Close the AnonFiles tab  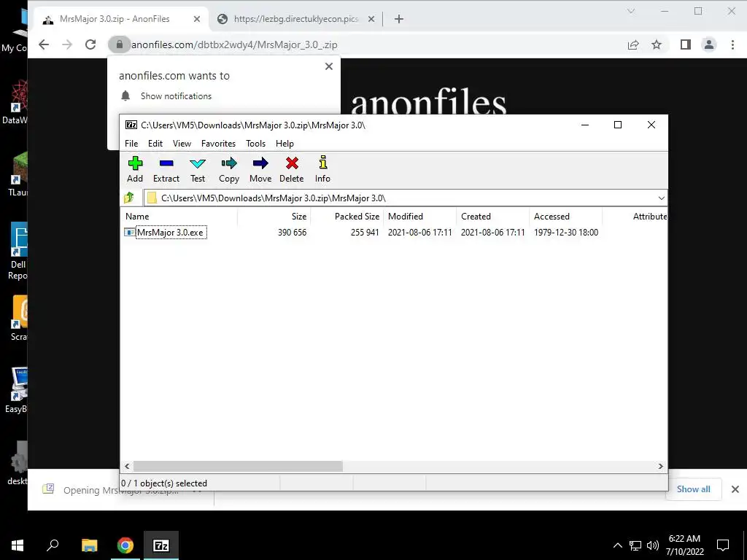[197, 19]
